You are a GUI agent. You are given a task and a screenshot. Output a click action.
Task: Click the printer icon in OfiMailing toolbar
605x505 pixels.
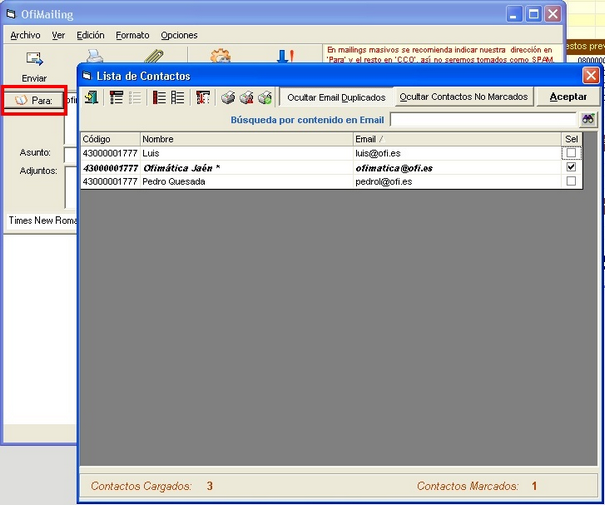tap(95, 56)
